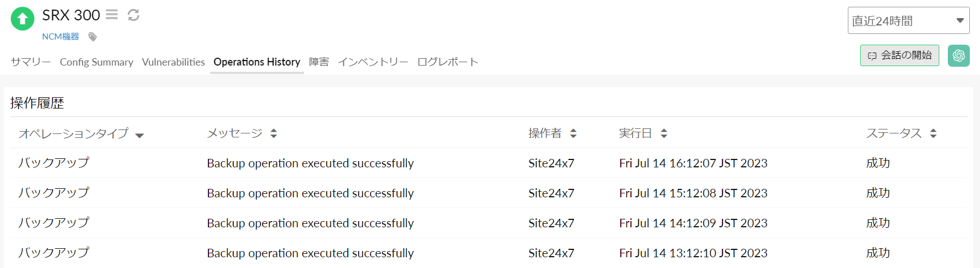Click the tag icon next to NCM機器

pyautogui.click(x=93, y=37)
